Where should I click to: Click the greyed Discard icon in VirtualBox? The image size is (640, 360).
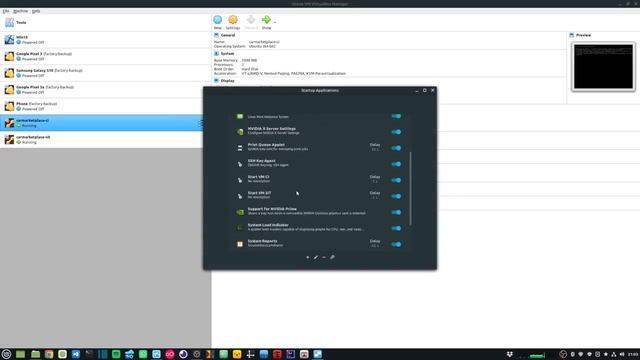tap(251, 20)
